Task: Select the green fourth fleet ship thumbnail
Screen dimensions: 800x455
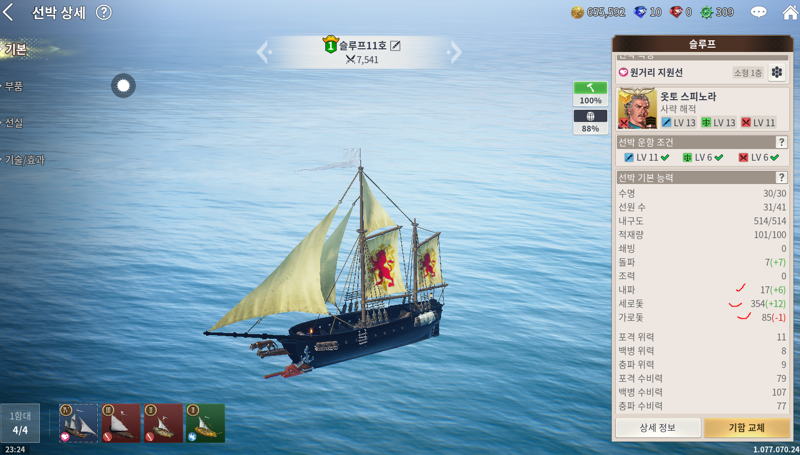Action: pos(206,423)
